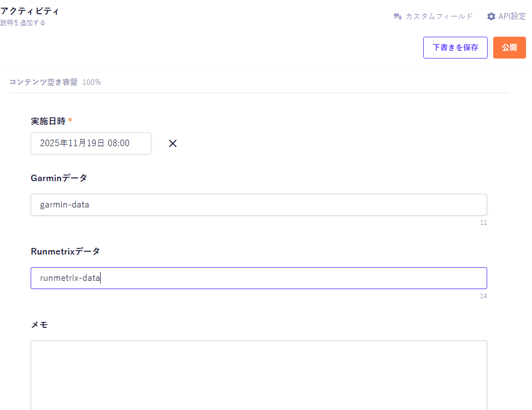Click the Runmetrixデータ character counter showing 14
Viewport: 532px width, 410px height.
(x=483, y=296)
